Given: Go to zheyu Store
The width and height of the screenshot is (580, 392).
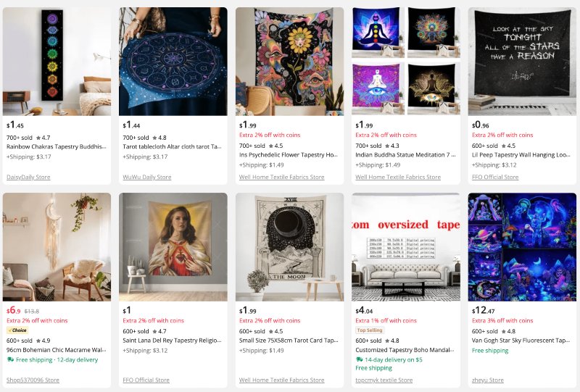Looking at the screenshot, I should point(487,380).
